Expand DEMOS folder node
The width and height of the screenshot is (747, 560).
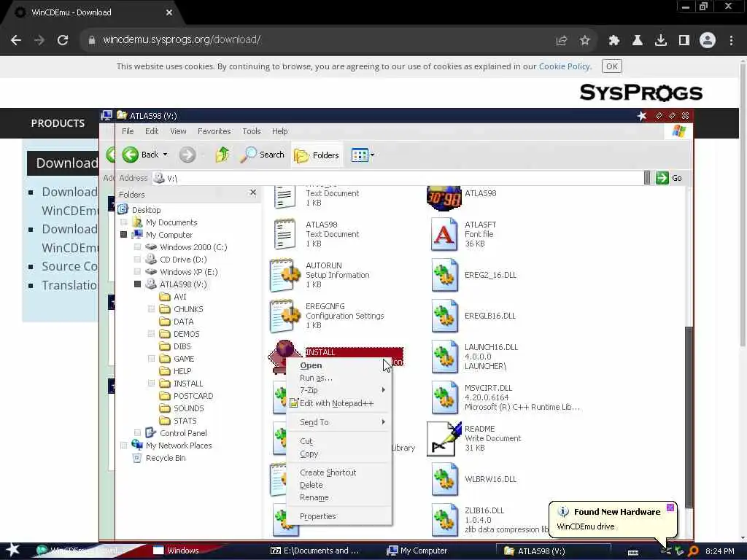pos(151,334)
